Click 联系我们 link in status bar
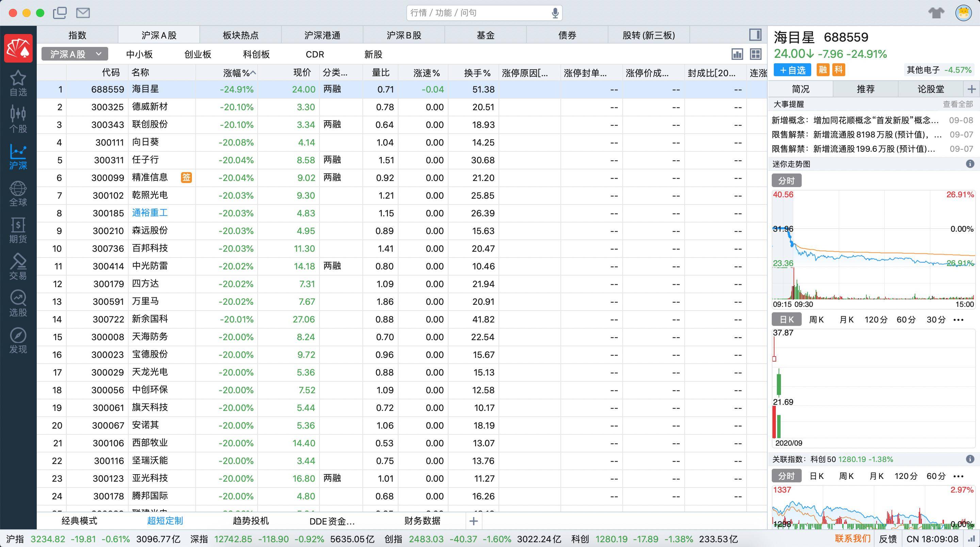980x547 pixels. [852, 538]
